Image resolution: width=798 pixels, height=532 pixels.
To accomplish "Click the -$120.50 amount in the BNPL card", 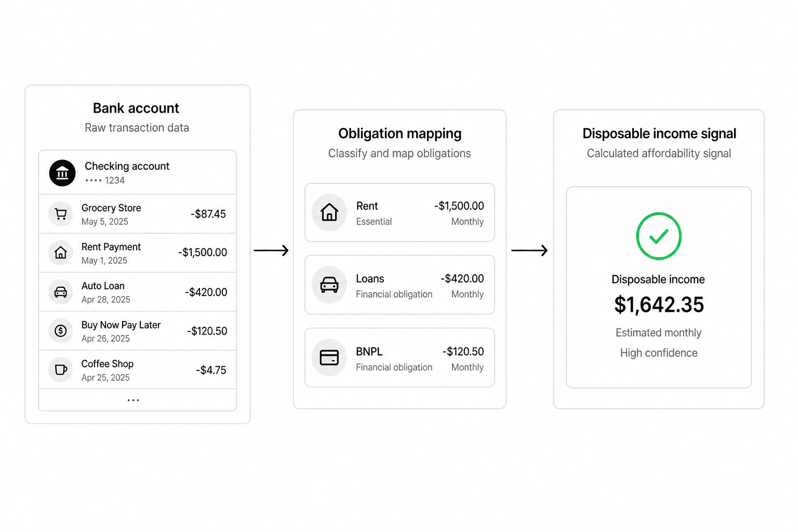I will tap(463, 352).
